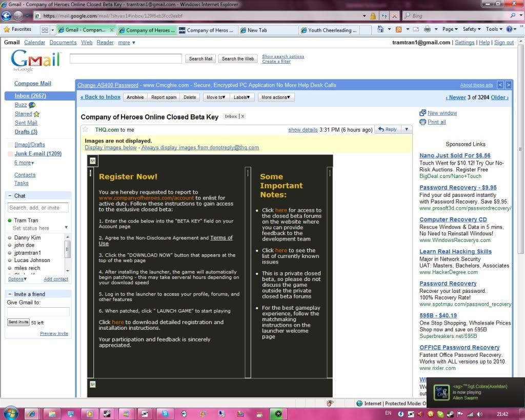The height and width of the screenshot is (420, 525).
Task: Open the reply options dropdown arrow
Action: (x=407, y=129)
